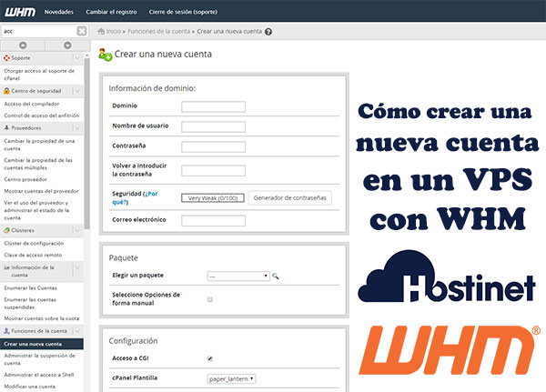Click the home icon in breadcrumb
Image resolution: width=546 pixels, height=392 pixels.
tap(101, 31)
